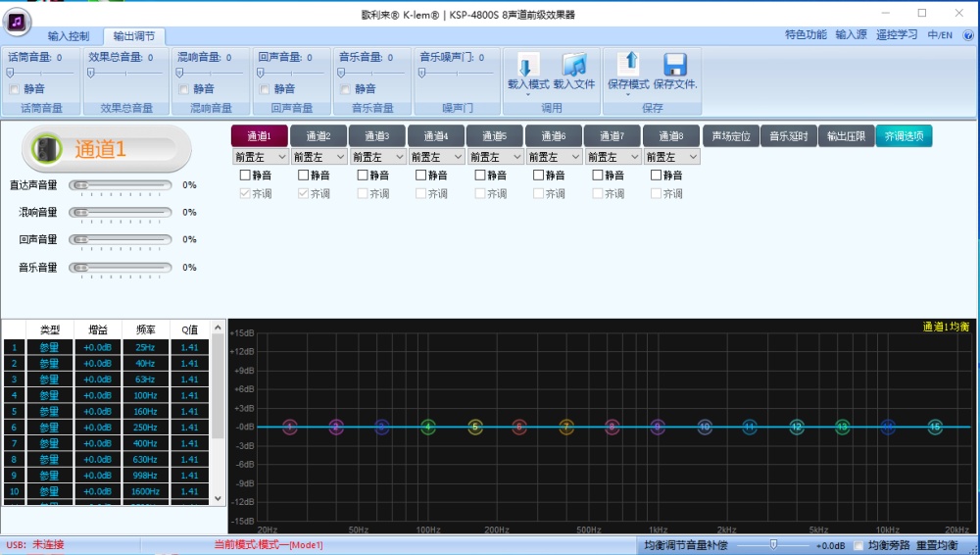
Task: Enable 静音 under 话筒音量
Action: click(15, 89)
